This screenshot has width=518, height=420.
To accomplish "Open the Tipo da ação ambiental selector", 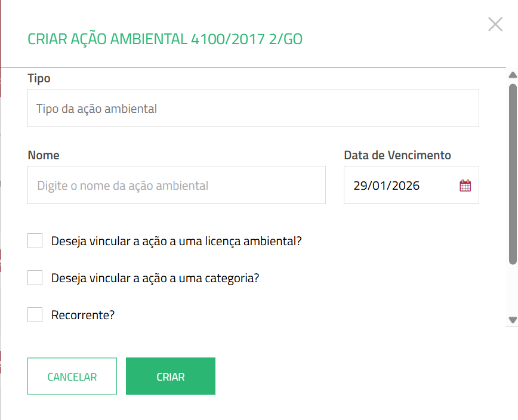I will [x=252, y=108].
